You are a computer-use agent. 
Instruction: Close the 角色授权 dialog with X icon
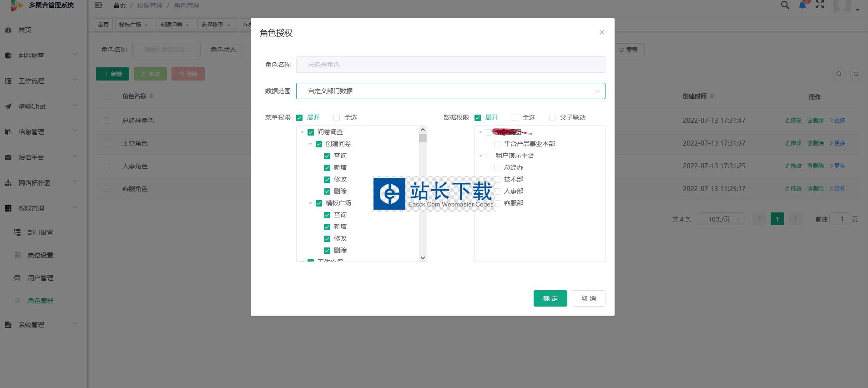tap(602, 32)
